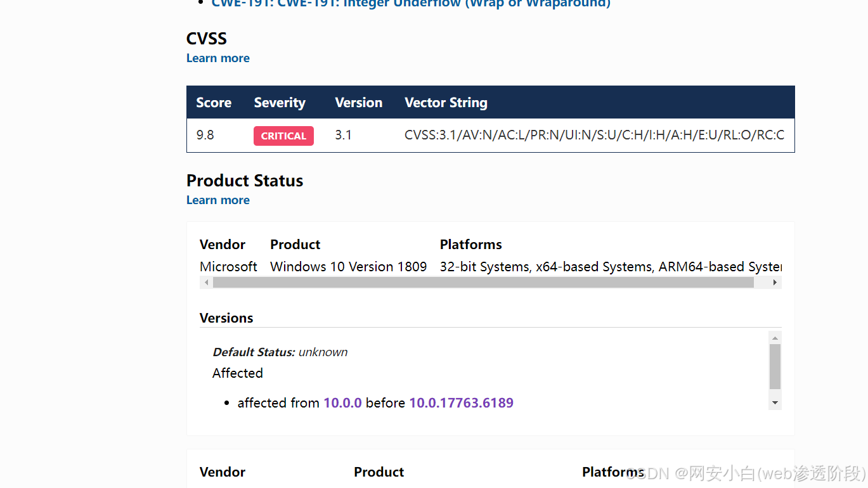
Task: Click right arrow of horizontal product scrollbar
Action: pyautogui.click(x=775, y=283)
